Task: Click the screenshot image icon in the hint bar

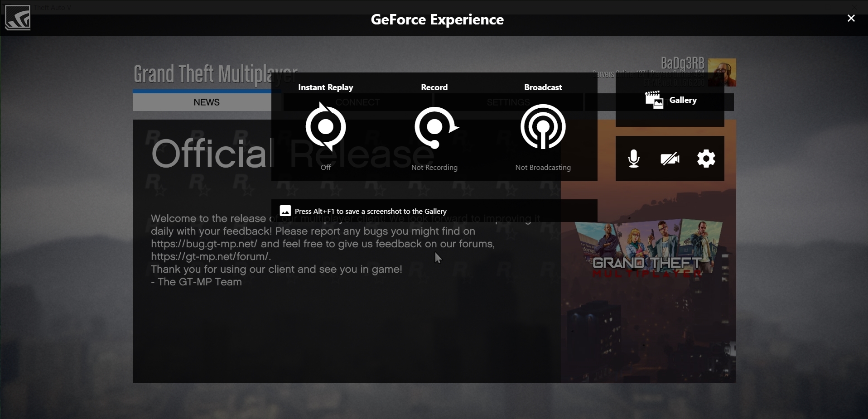Action: click(x=285, y=211)
